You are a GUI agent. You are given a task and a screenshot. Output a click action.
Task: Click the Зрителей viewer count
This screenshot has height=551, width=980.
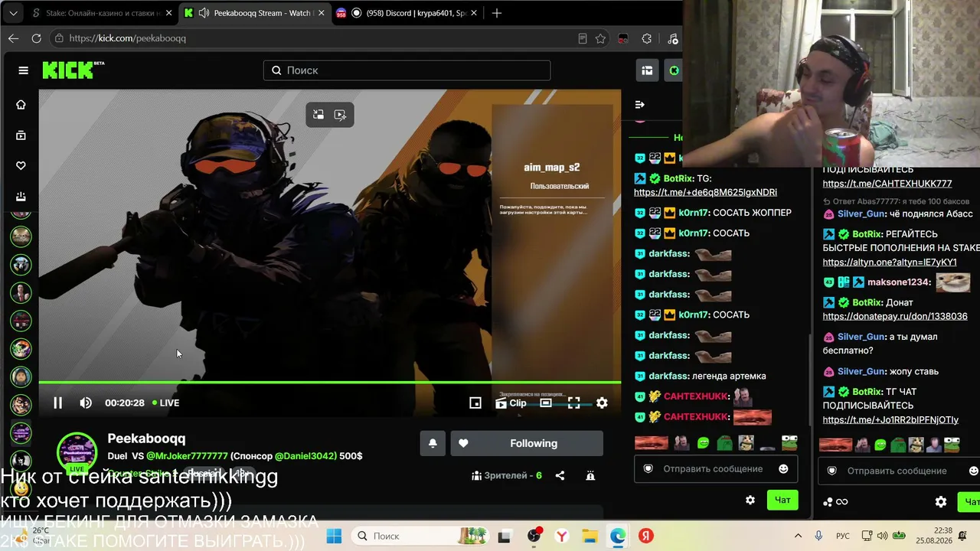(508, 475)
